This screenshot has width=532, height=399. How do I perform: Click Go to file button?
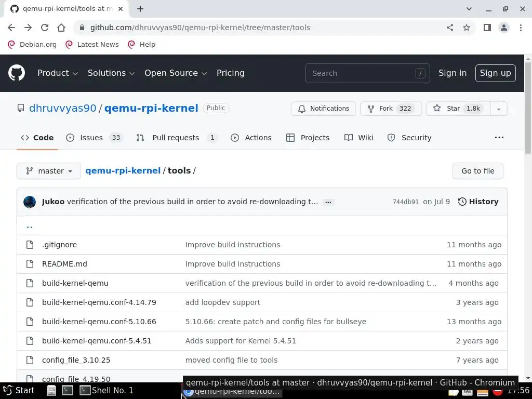click(478, 171)
